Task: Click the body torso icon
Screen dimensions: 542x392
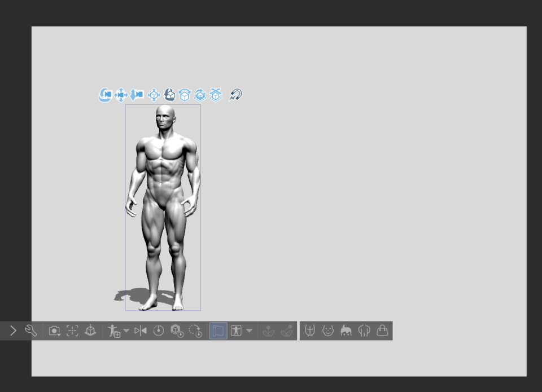Action: pyautogui.click(x=364, y=331)
